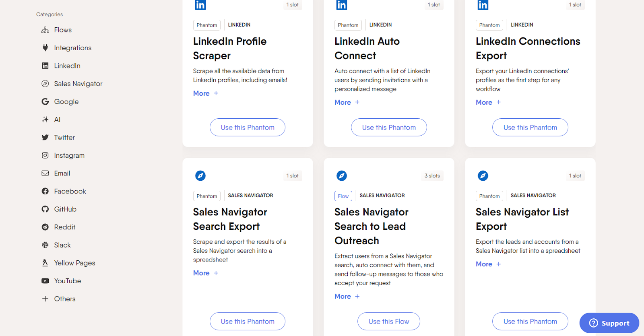Use this Phantom for LinkedIn Connections Export

530,128
